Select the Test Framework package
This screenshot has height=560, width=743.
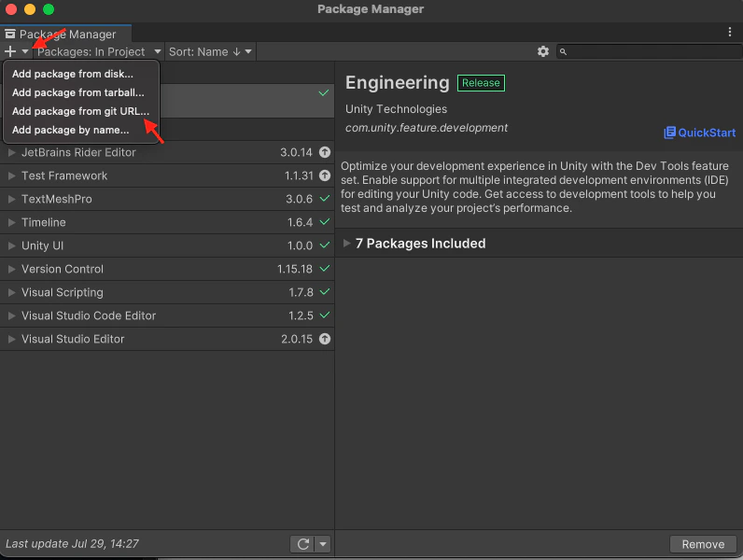(167, 175)
